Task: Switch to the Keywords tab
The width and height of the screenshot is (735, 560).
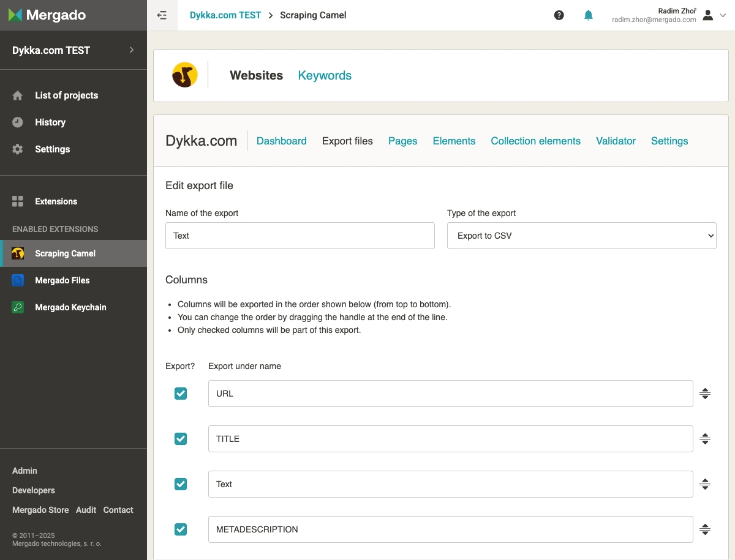Action: [x=325, y=76]
